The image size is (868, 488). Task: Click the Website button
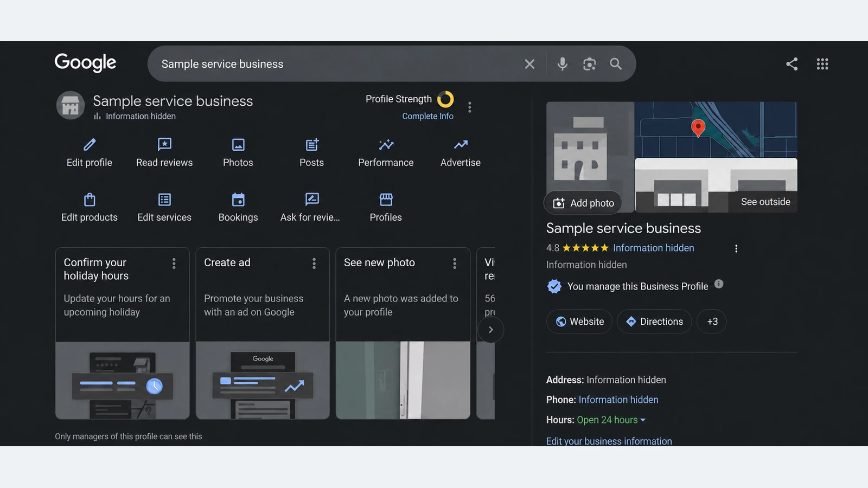pos(579,322)
